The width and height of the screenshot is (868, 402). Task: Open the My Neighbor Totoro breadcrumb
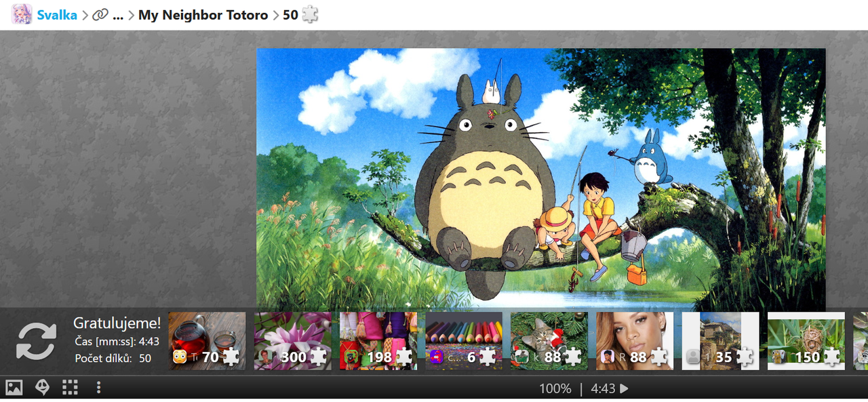[203, 15]
